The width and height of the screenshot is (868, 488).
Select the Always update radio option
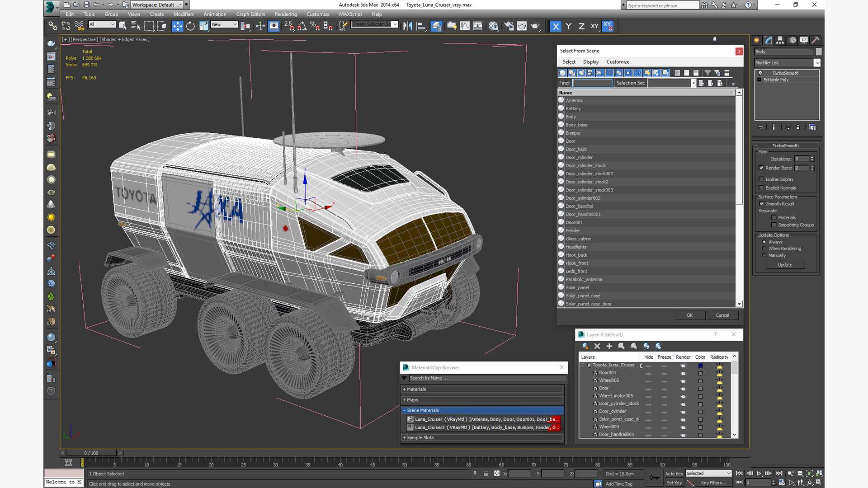click(x=764, y=242)
